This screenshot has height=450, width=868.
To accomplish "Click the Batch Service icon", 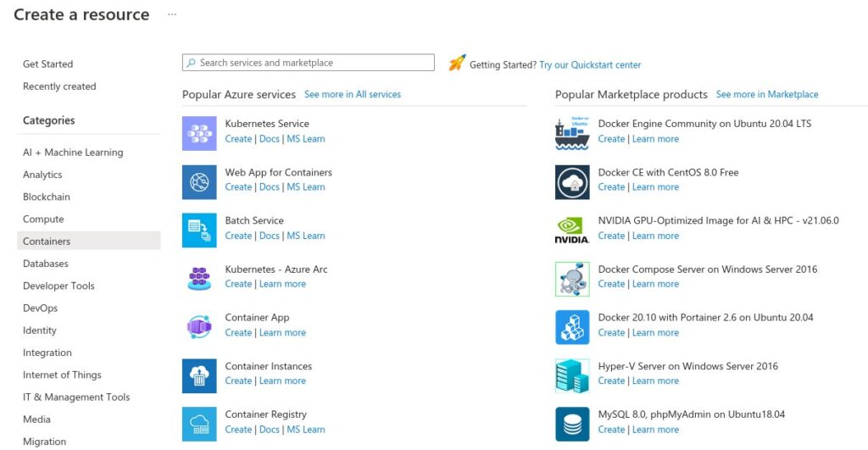I will 199,231.
